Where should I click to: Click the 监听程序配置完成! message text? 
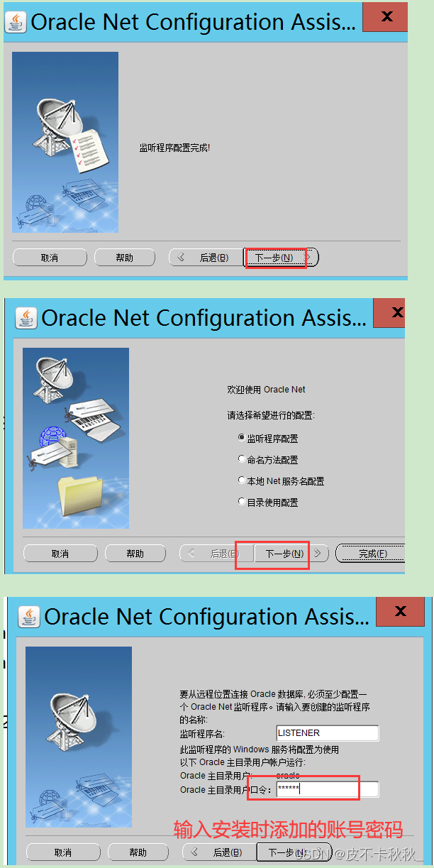pos(174,148)
